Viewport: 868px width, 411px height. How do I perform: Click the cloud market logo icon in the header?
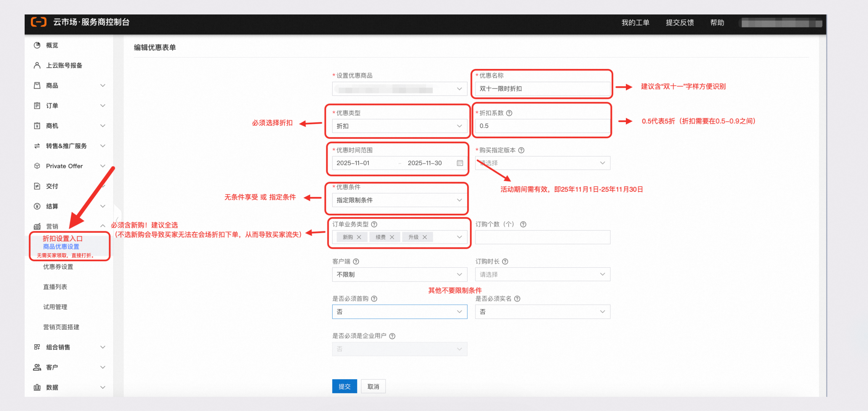(x=39, y=22)
